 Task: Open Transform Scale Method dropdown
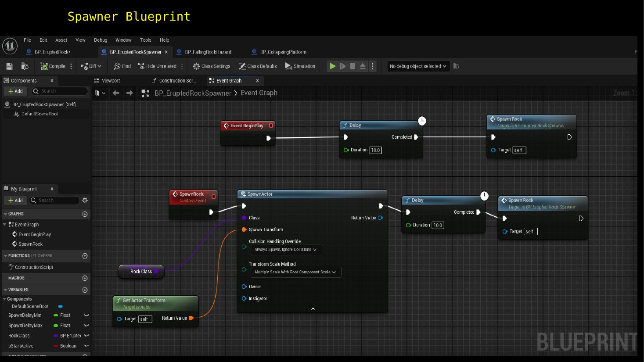(295, 272)
